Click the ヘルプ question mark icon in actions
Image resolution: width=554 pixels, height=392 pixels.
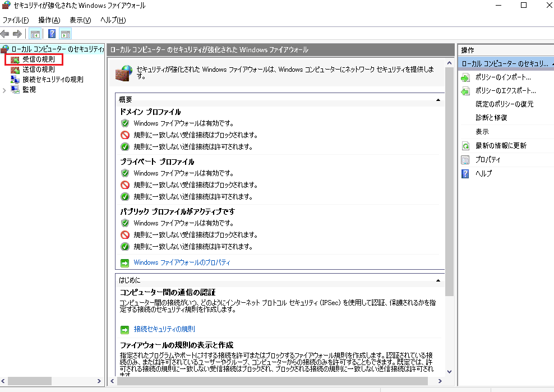[x=465, y=173]
